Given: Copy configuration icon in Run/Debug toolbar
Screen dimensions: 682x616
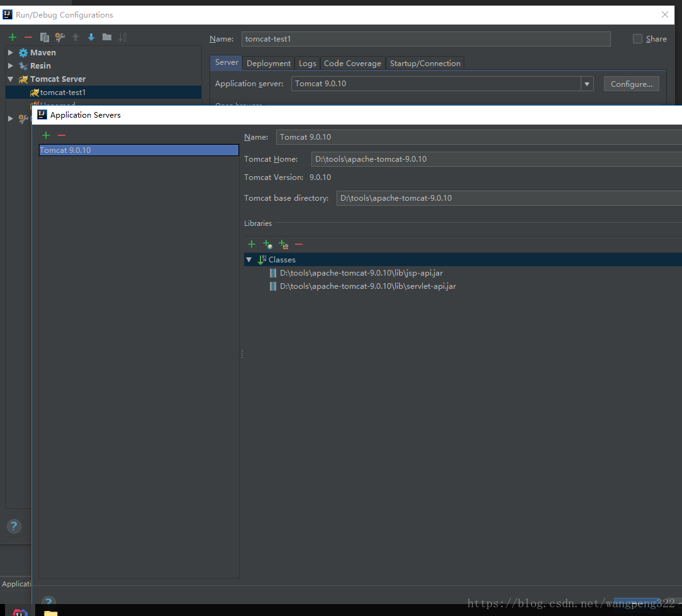Looking at the screenshot, I should click(45, 37).
